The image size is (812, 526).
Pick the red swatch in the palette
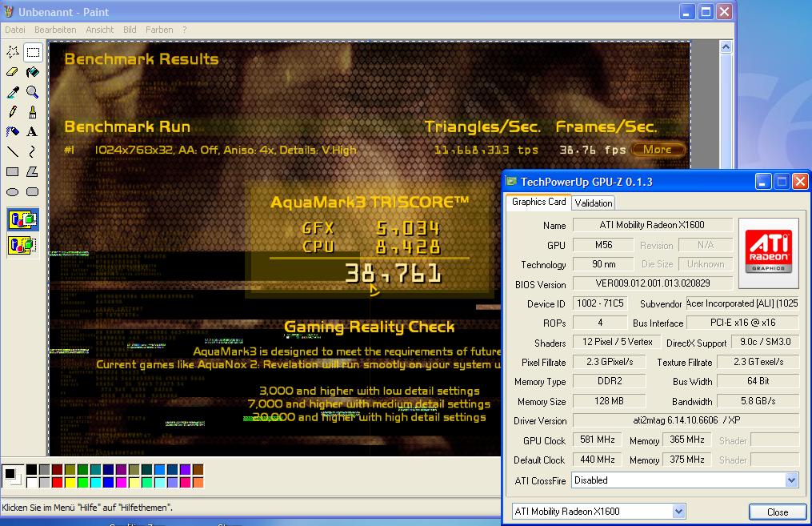click(57, 483)
